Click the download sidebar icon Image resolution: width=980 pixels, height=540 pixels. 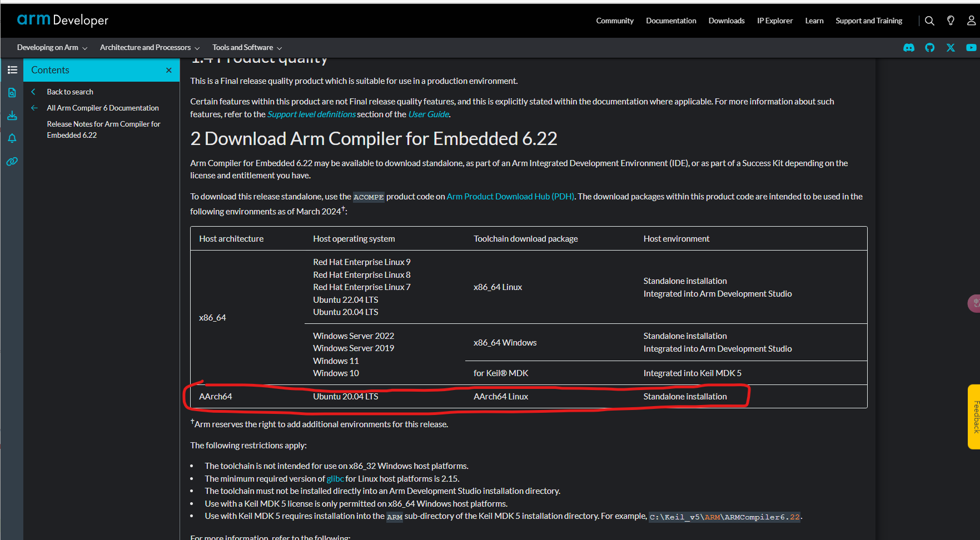[x=12, y=116]
